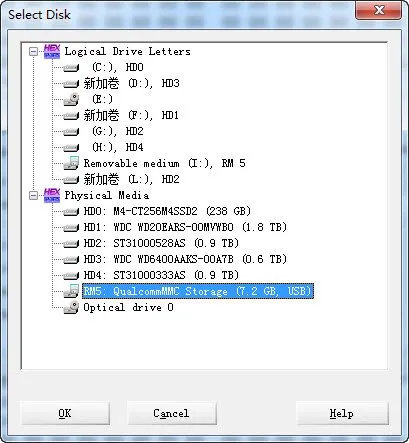Select 新加卷 (D:), HD3 entry
409x443 pixels.
(x=131, y=83)
